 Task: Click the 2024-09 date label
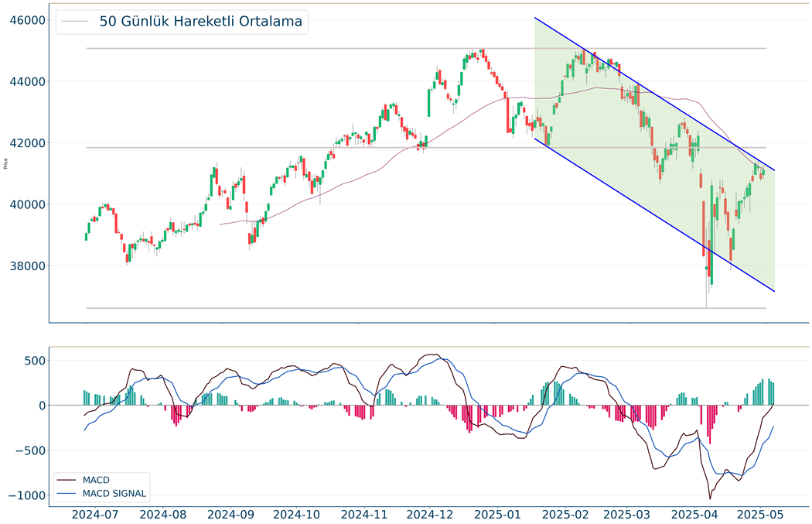coord(230,515)
